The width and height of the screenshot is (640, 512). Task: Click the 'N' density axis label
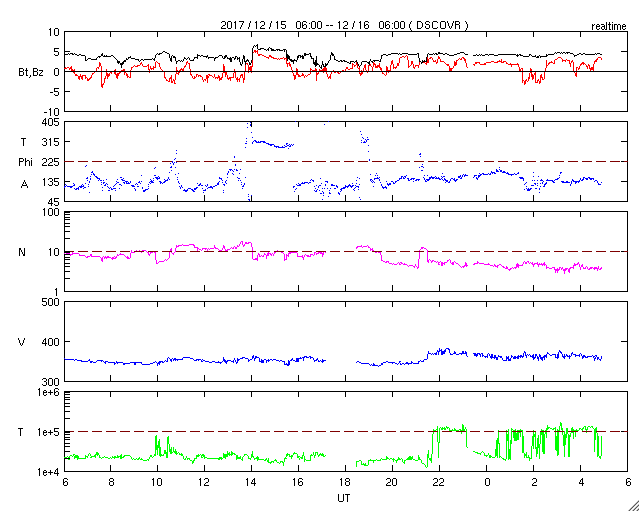(x=22, y=252)
